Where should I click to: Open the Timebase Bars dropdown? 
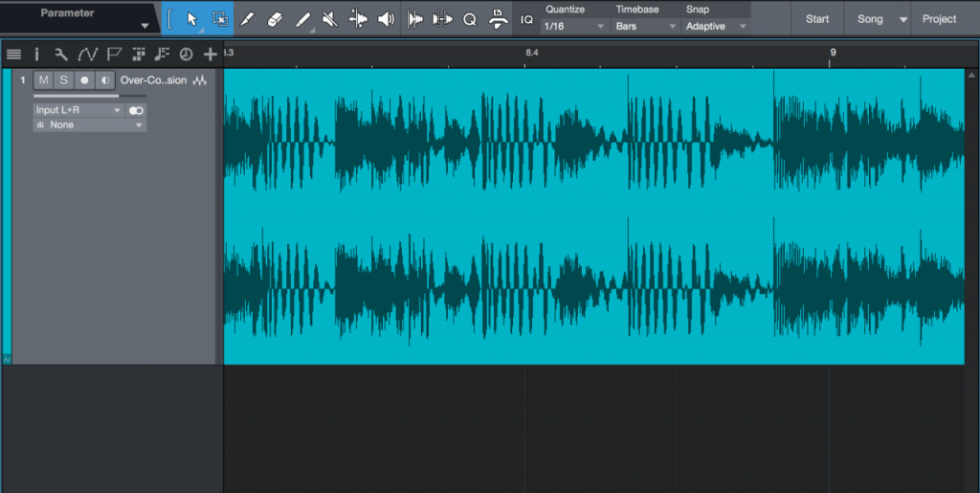point(643,27)
